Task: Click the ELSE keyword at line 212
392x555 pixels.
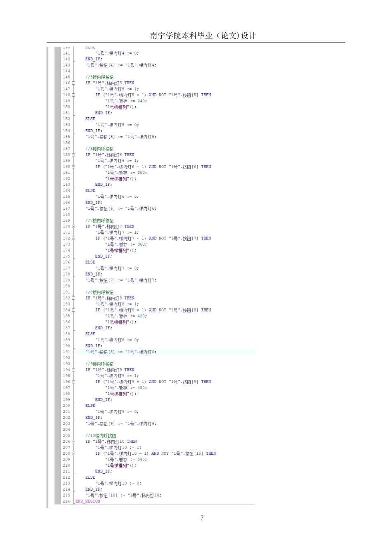Action: point(90,477)
